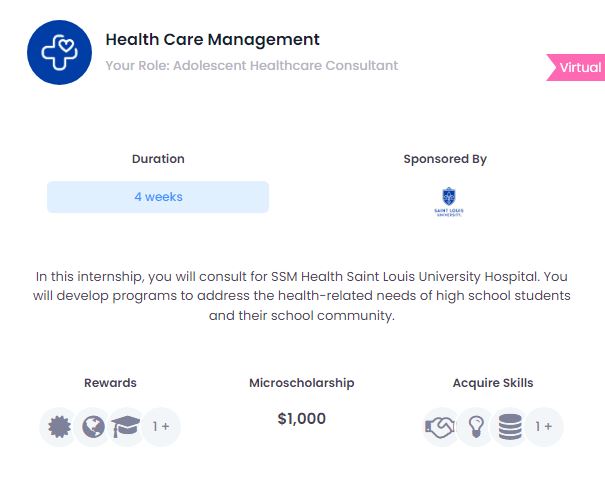
Task: Click the Sponsored By label
Action: coord(445,159)
